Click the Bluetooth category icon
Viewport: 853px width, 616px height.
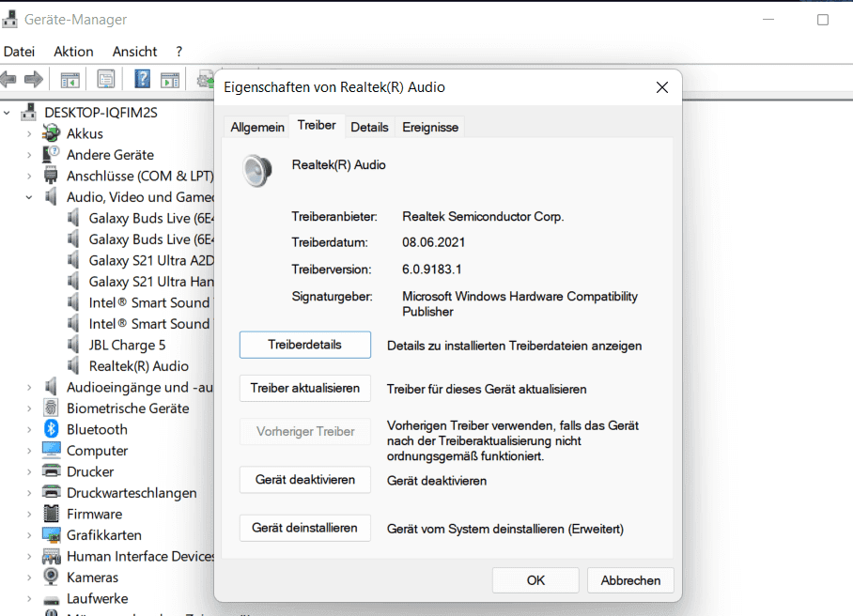(52, 429)
